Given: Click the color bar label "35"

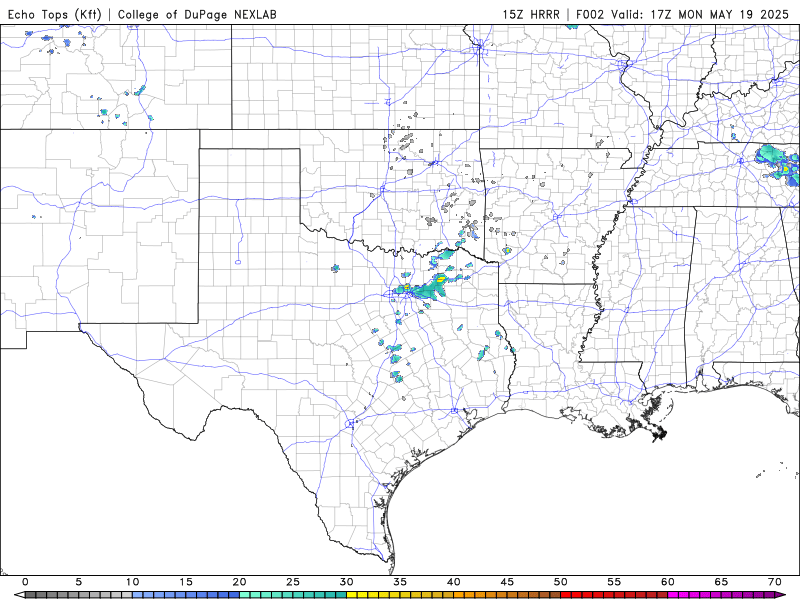Looking at the screenshot, I should click(400, 582).
